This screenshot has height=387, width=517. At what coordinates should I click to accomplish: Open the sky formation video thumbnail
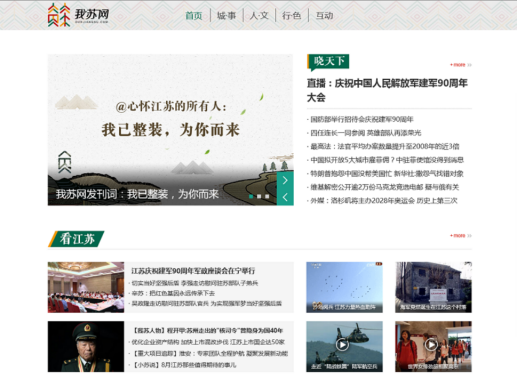[344, 287]
